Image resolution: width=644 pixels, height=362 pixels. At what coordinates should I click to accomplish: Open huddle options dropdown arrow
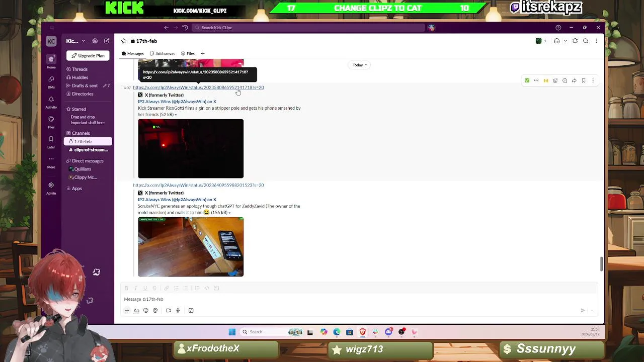tap(566, 41)
